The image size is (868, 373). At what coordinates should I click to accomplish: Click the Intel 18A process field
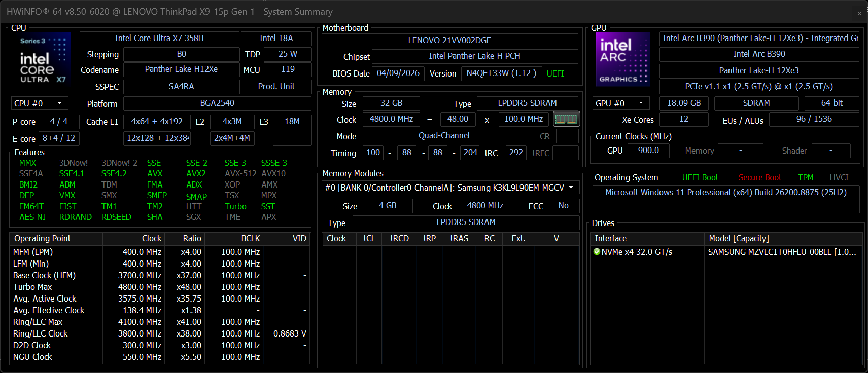tap(276, 39)
